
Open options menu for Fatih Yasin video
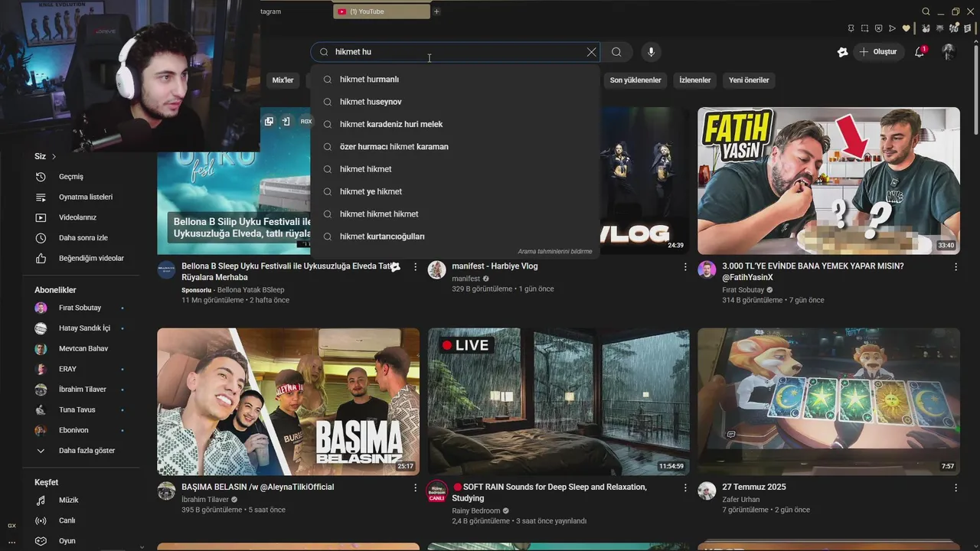point(955,266)
